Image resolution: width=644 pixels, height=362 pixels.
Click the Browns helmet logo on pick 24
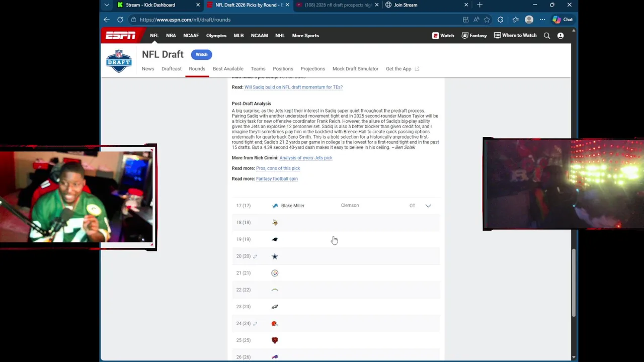click(274, 324)
